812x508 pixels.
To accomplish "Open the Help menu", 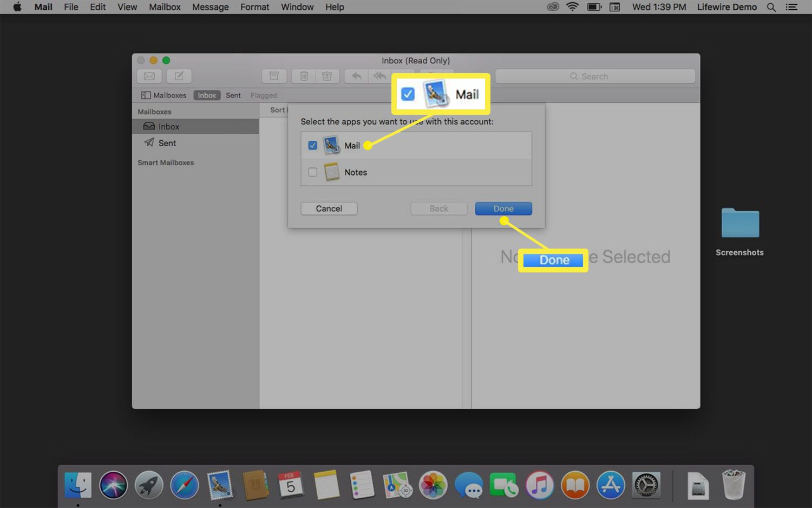I will tap(335, 7).
